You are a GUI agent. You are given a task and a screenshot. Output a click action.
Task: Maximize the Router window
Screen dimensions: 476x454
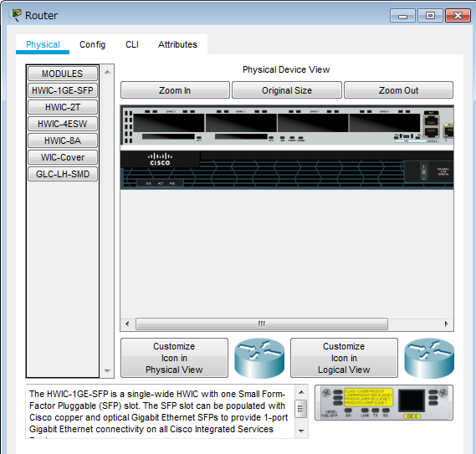coord(430,16)
